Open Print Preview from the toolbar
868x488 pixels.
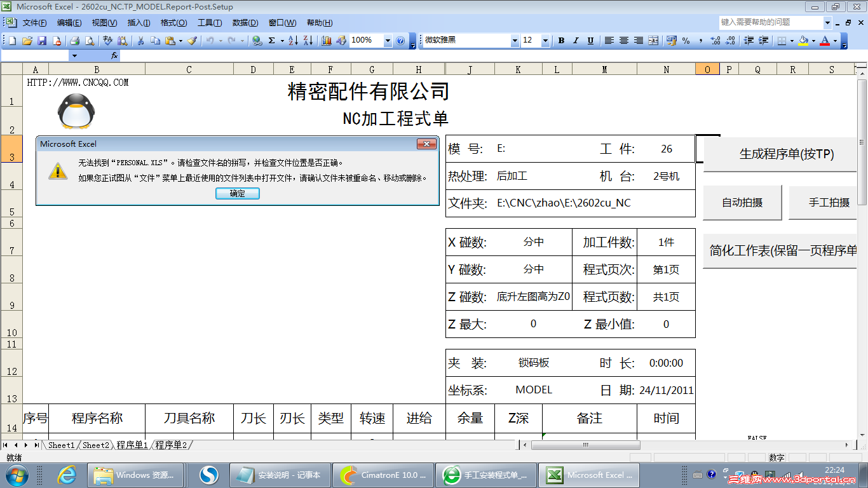coord(89,41)
